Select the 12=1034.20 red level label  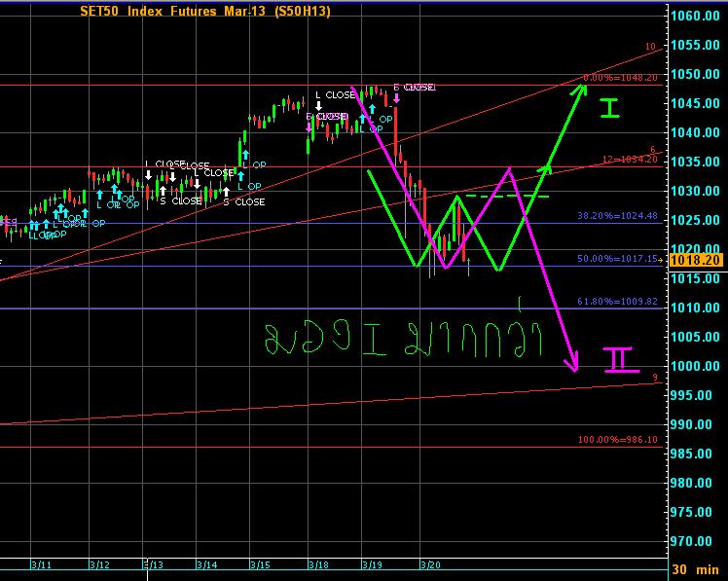627,159
